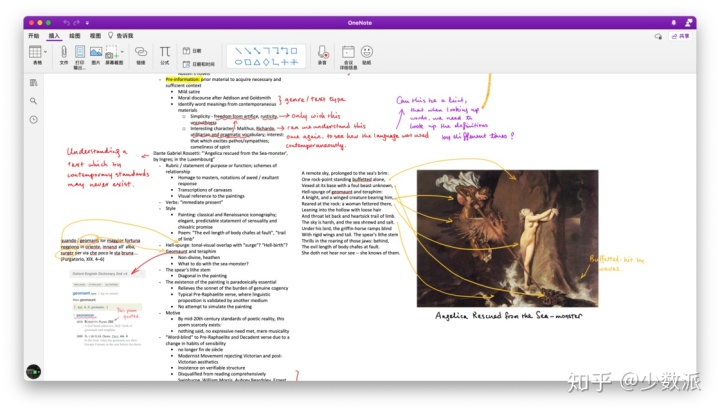Select the parallelogram shape
Viewport: 720px width, 412px height.
pos(248,62)
